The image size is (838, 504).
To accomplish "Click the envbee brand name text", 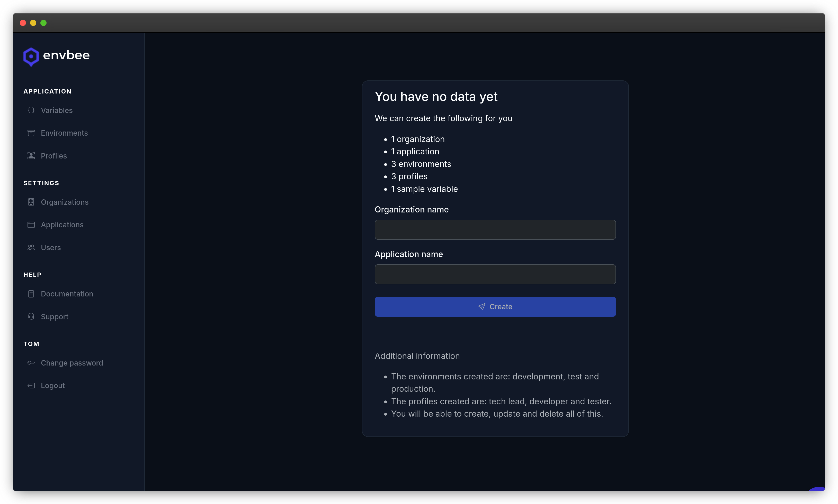I will (66, 55).
